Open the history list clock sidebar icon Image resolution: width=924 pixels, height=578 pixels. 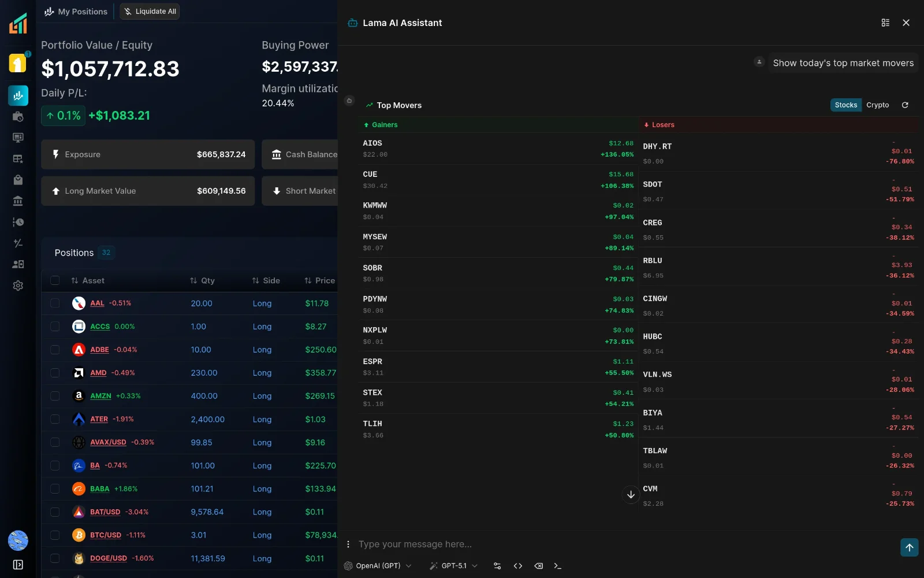click(18, 222)
